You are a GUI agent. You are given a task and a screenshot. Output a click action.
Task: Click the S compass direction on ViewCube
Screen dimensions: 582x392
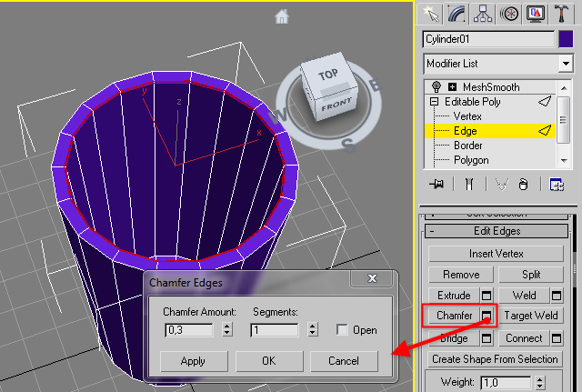(x=349, y=146)
